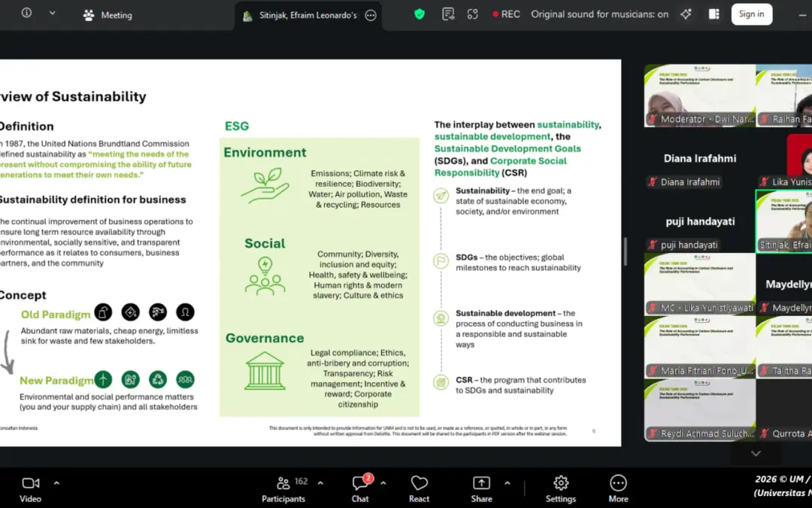Image resolution: width=812 pixels, height=508 pixels.
Task: Click the Sustainability paper-plane bullet icon
Action: (441, 196)
